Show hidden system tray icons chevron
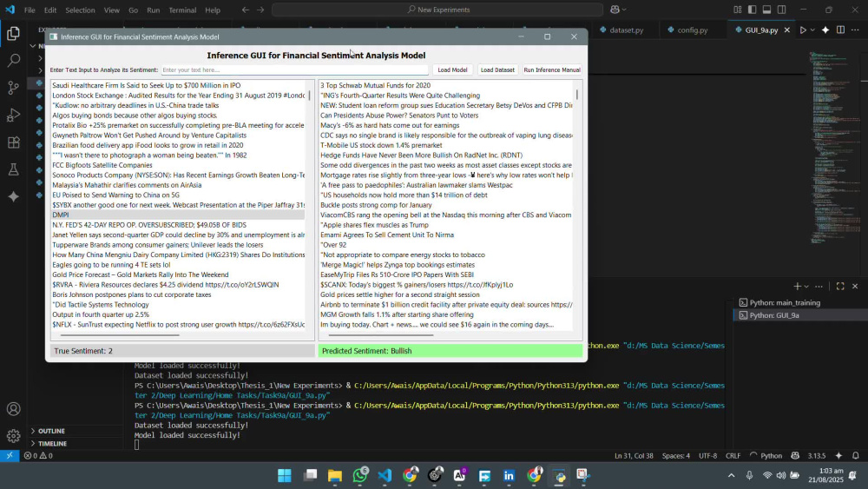 [731, 475]
